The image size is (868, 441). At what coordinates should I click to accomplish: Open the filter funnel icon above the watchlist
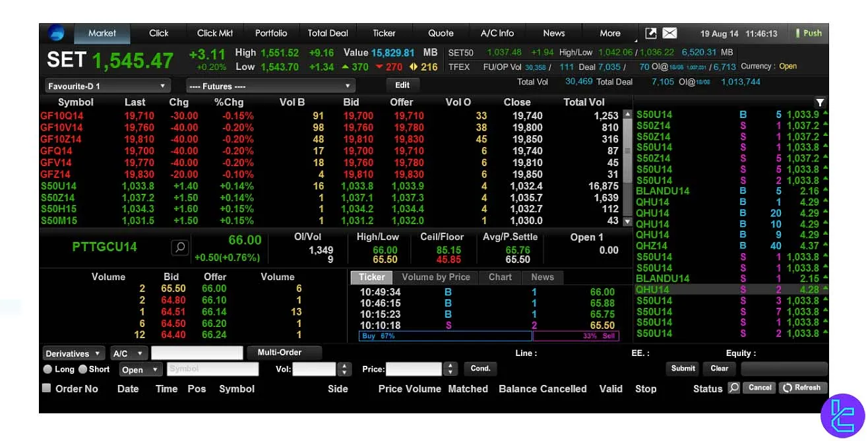pos(820,103)
